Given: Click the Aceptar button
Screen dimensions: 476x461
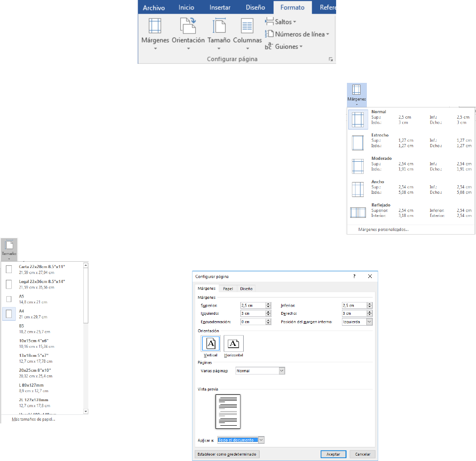Looking at the screenshot, I should pyautogui.click(x=333, y=454).
